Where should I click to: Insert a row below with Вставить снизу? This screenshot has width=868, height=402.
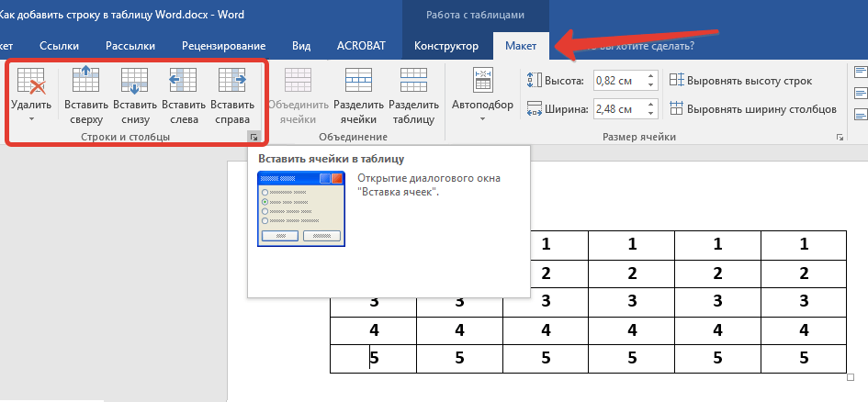pyautogui.click(x=135, y=96)
